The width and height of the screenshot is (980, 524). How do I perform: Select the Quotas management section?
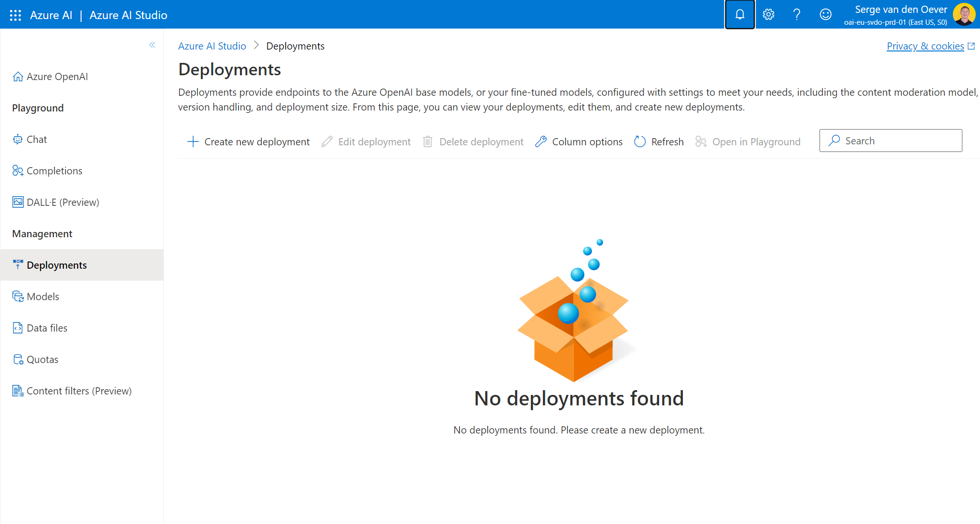point(42,359)
